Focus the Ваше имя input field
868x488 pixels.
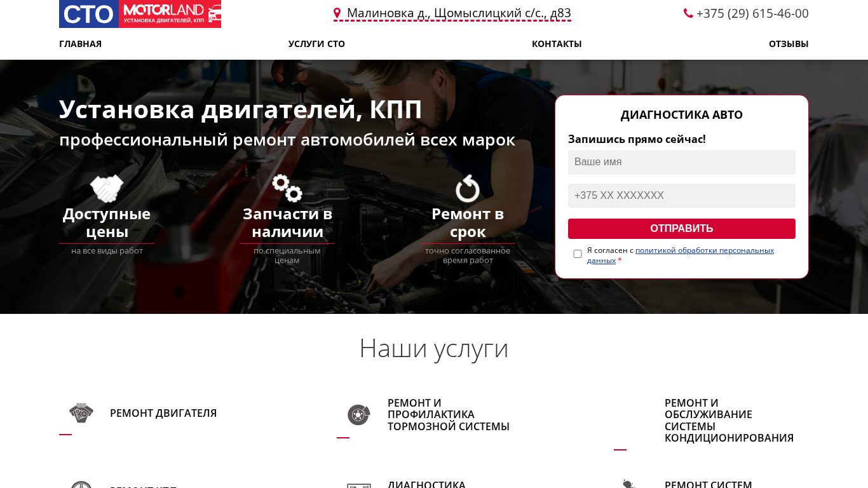point(682,162)
